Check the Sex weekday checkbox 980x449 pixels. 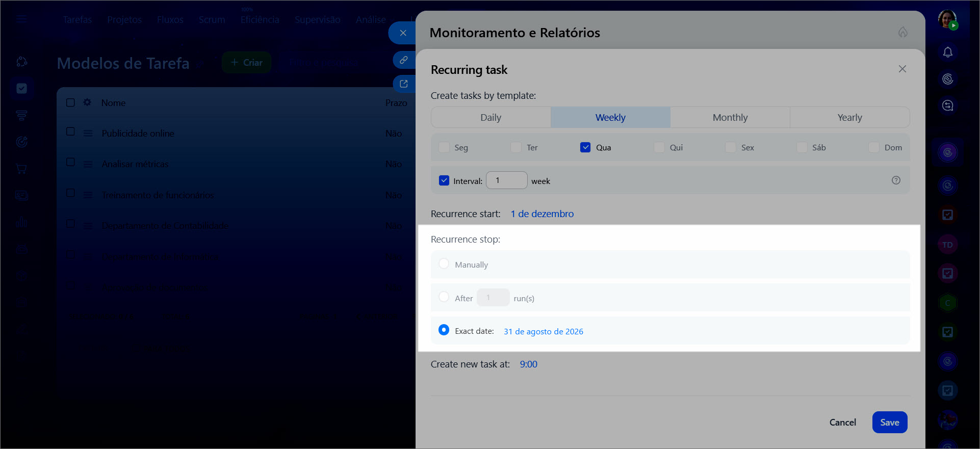(730, 147)
